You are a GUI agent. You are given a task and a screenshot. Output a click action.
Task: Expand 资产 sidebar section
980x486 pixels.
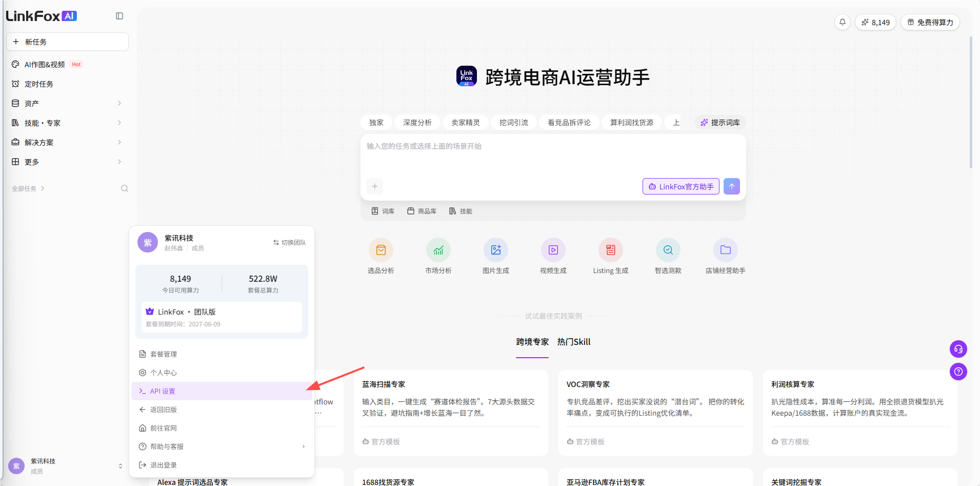tap(67, 103)
